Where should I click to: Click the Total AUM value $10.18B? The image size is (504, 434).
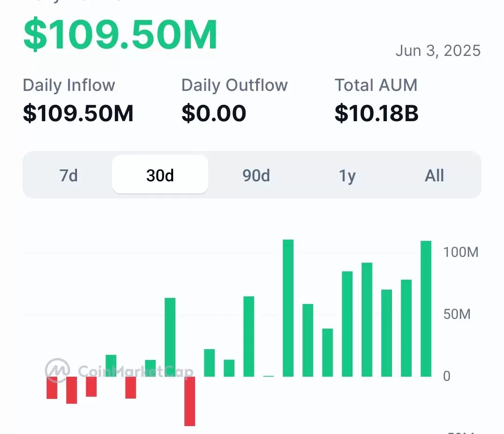pos(377,113)
